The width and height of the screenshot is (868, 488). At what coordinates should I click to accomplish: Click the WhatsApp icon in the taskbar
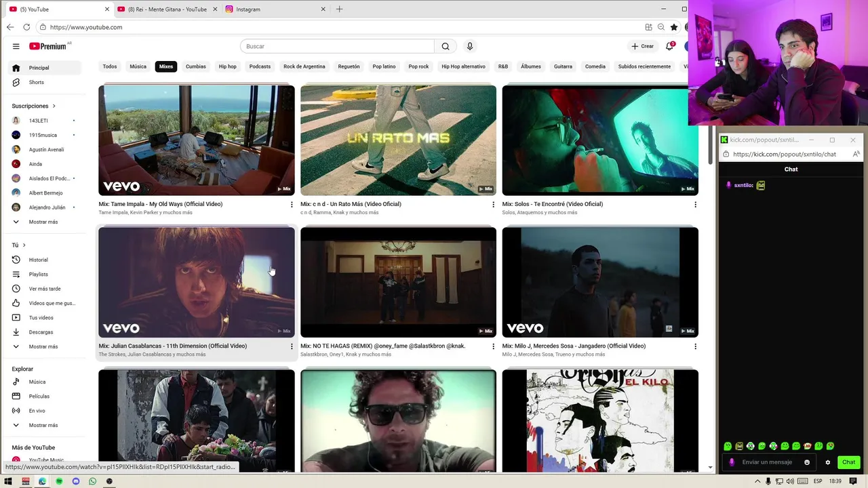pyautogui.click(x=93, y=481)
